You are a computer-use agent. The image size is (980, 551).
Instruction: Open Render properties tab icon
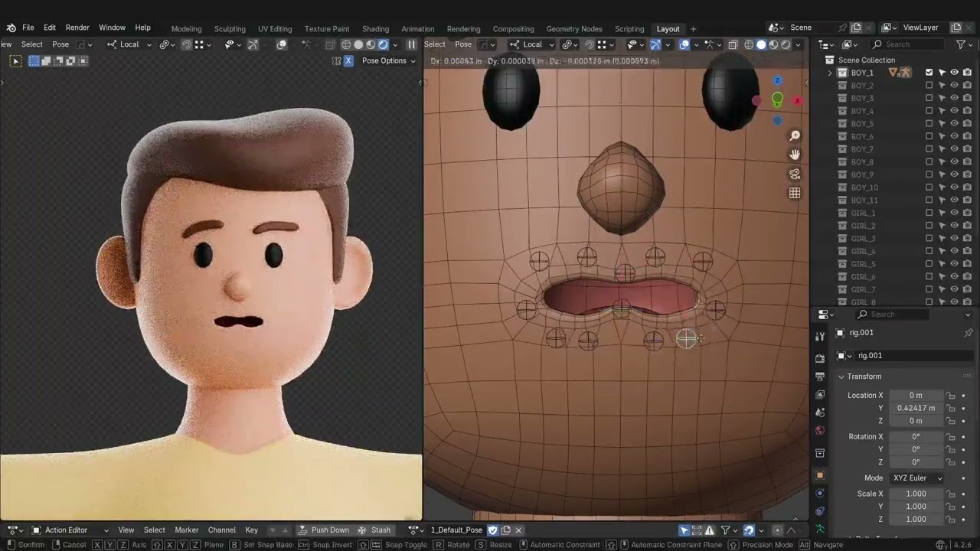pyautogui.click(x=820, y=358)
